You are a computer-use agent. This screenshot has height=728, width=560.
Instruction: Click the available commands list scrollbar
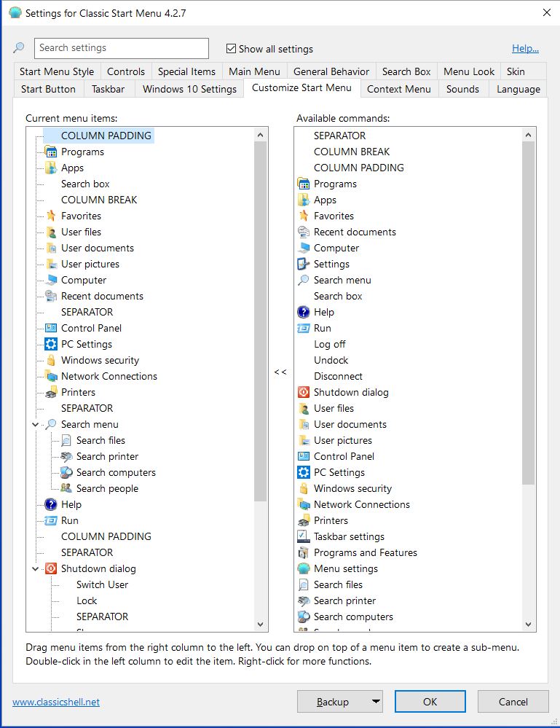[x=529, y=313]
